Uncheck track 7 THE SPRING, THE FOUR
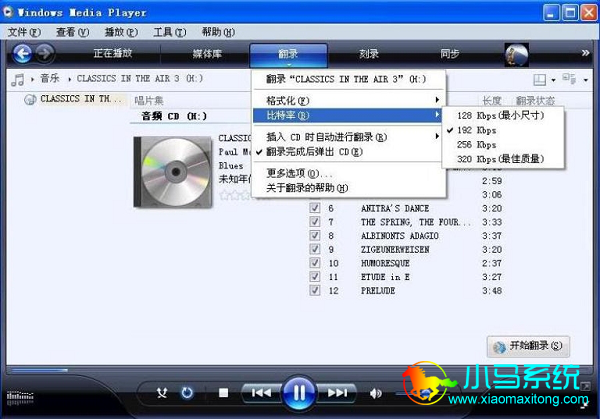The width and height of the screenshot is (600, 419). click(x=315, y=222)
